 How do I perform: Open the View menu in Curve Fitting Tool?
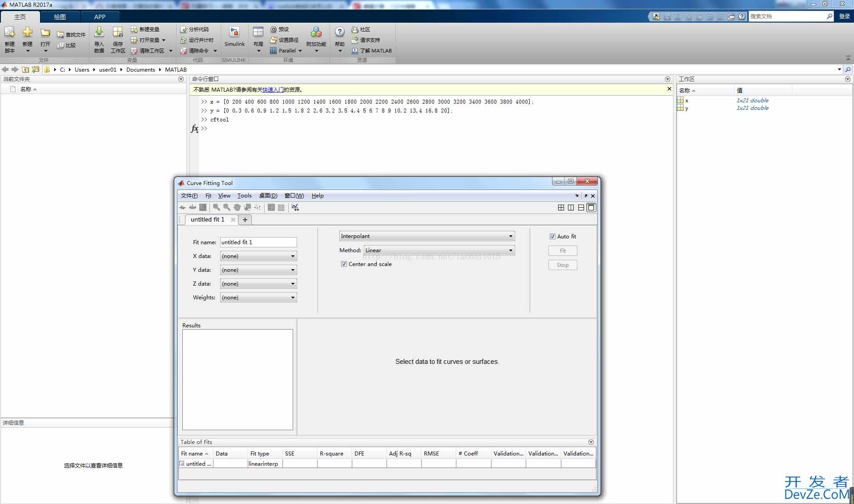[x=224, y=196]
